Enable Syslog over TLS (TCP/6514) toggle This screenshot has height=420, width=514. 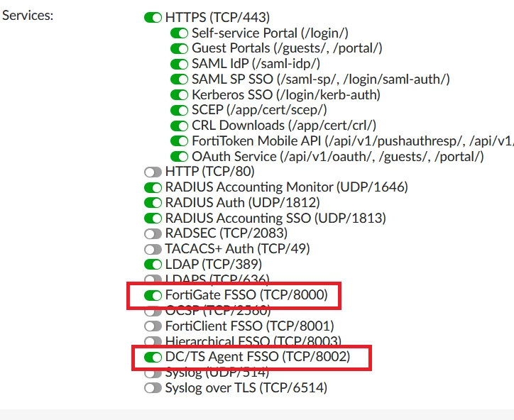click(x=153, y=388)
